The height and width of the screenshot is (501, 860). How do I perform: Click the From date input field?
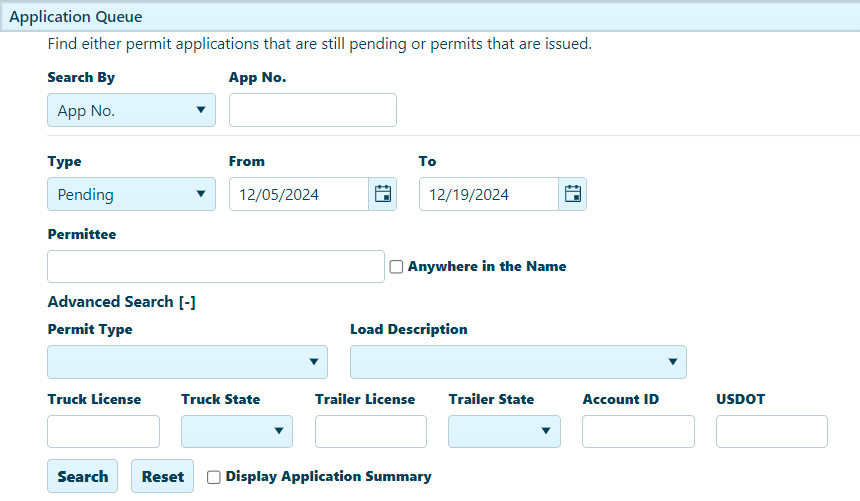click(299, 195)
